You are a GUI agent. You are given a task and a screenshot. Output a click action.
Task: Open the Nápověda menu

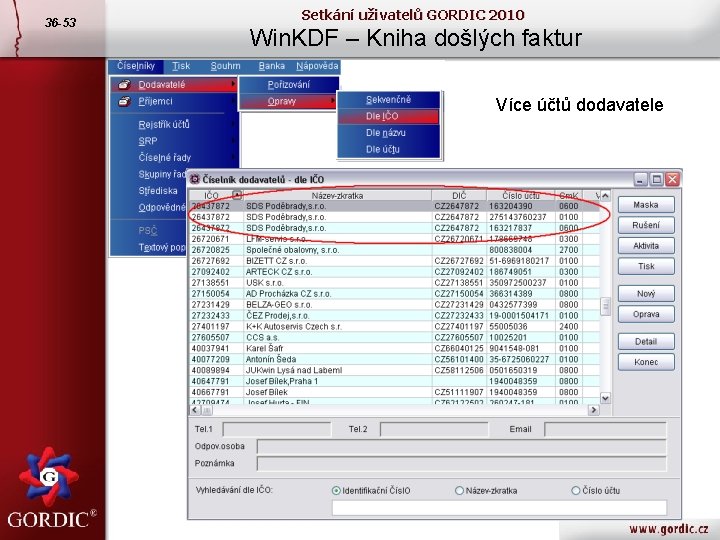coord(317,66)
